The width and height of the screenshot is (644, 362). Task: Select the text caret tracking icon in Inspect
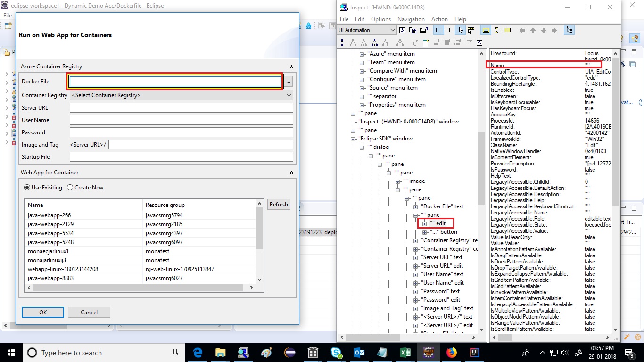tap(449, 30)
